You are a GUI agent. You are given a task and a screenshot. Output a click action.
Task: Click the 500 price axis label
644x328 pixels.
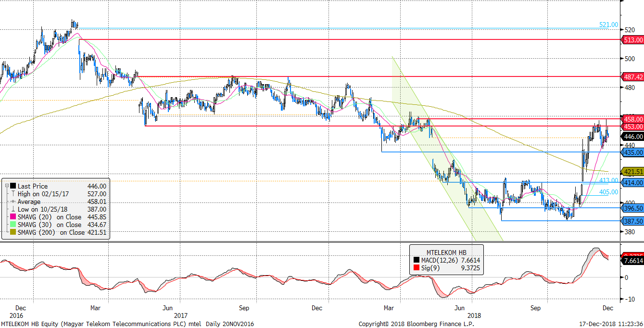coord(629,59)
